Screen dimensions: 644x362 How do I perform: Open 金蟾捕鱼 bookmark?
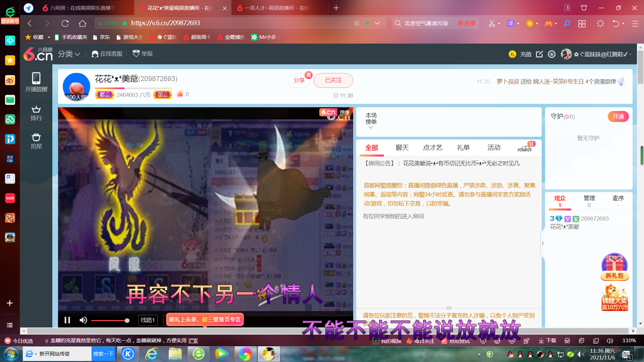pos(231,37)
